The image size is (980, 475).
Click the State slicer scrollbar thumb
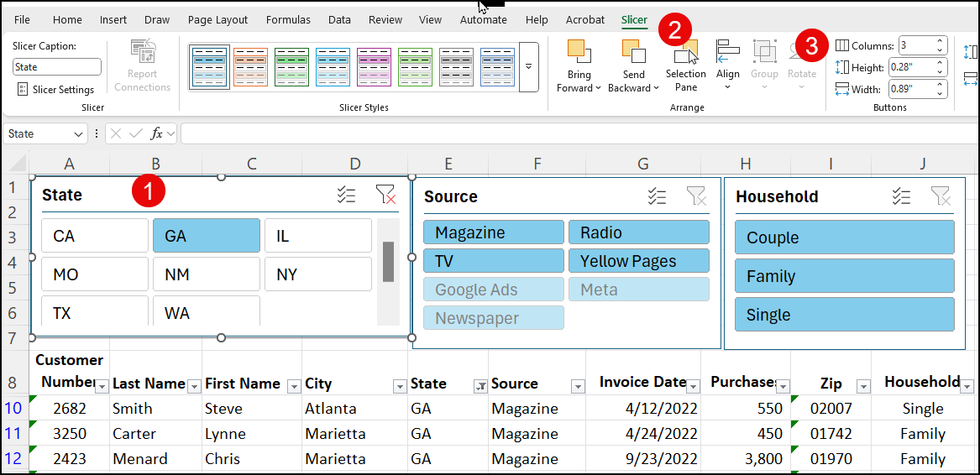(388, 261)
